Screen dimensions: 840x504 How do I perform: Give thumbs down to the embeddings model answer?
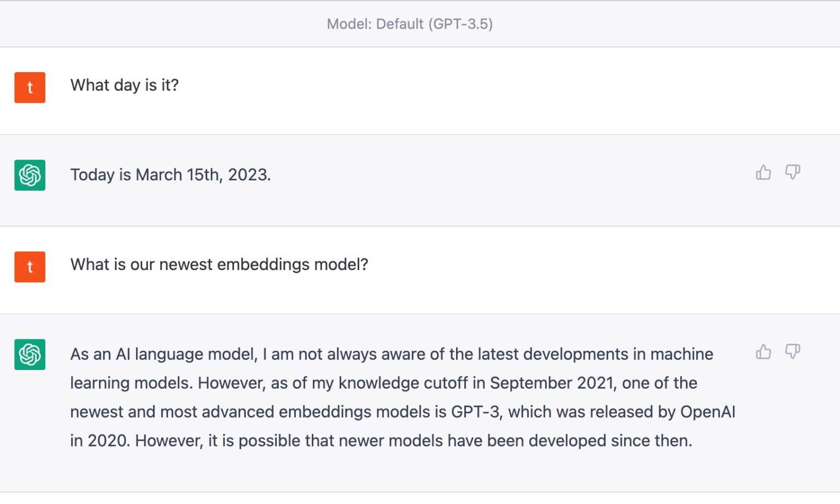click(792, 351)
